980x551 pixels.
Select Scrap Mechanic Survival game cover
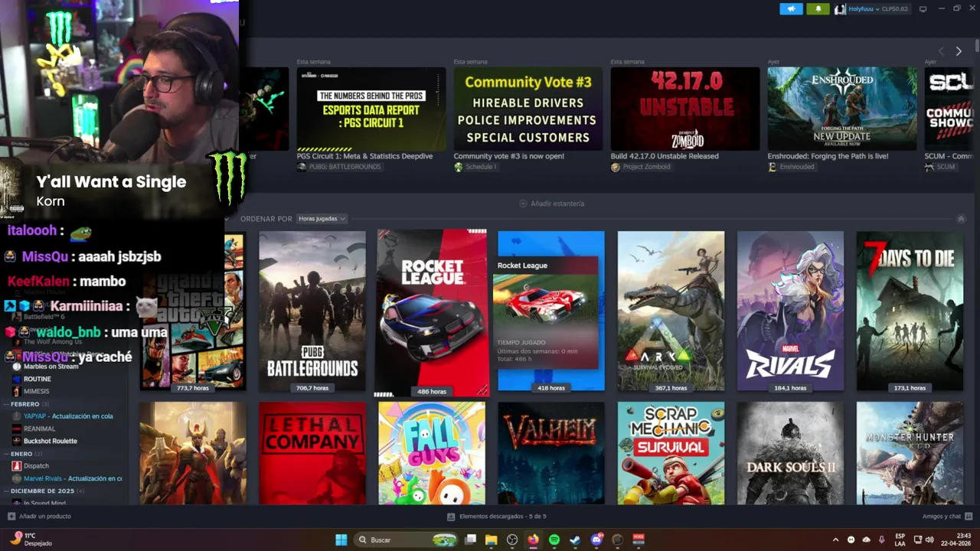[671, 453]
